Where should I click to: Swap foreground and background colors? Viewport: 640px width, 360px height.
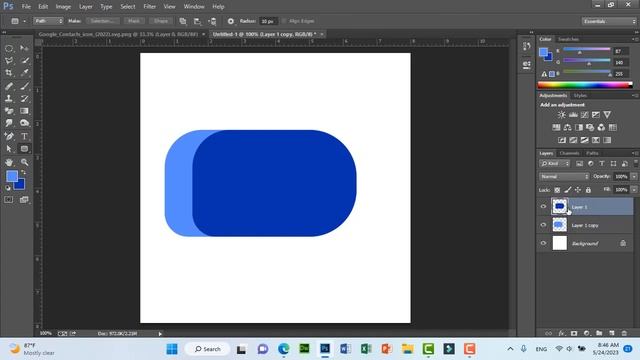[23, 172]
